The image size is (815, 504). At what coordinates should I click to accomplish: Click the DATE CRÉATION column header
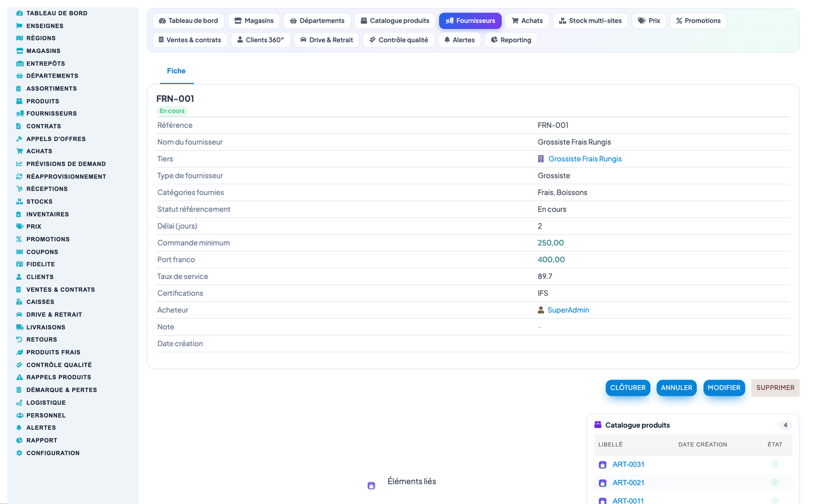702,445
